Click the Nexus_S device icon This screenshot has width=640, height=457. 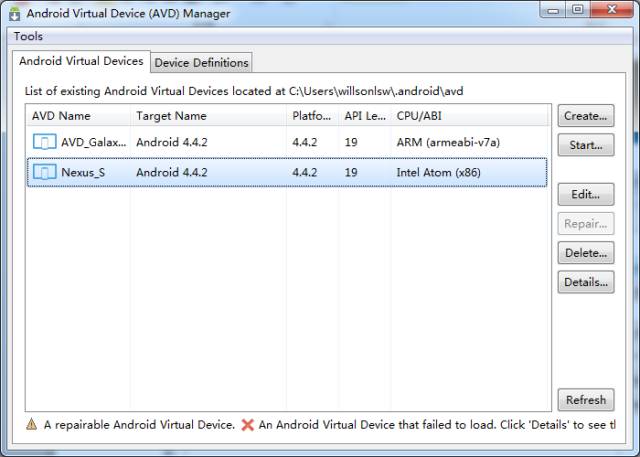[44, 172]
